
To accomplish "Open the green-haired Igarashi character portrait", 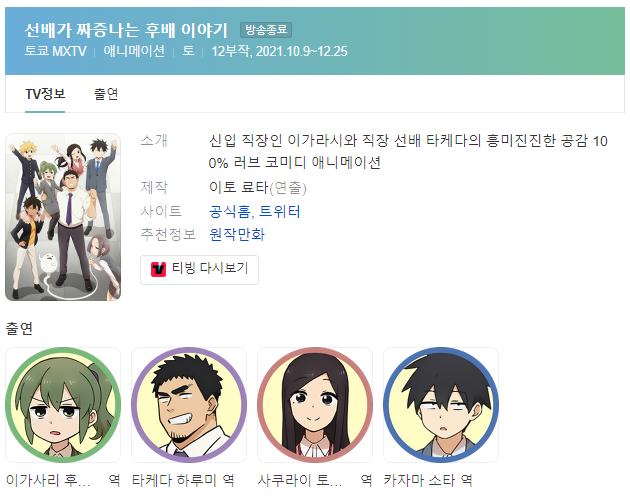I will 63,405.
